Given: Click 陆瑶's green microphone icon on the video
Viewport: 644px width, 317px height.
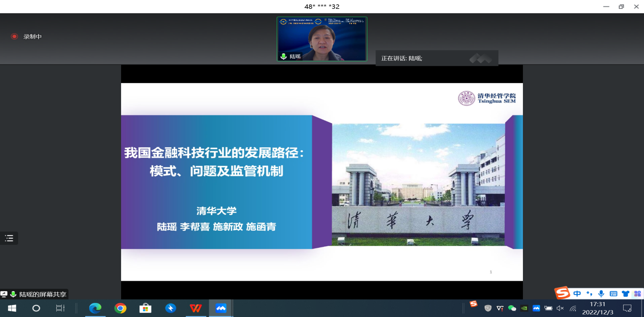Looking at the screenshot, I should point(284,56).
